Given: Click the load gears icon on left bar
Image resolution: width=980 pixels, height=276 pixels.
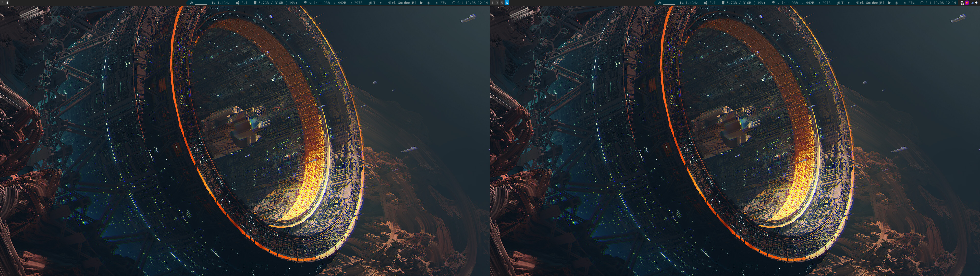Looking at the screenshot, I should 238,3.
